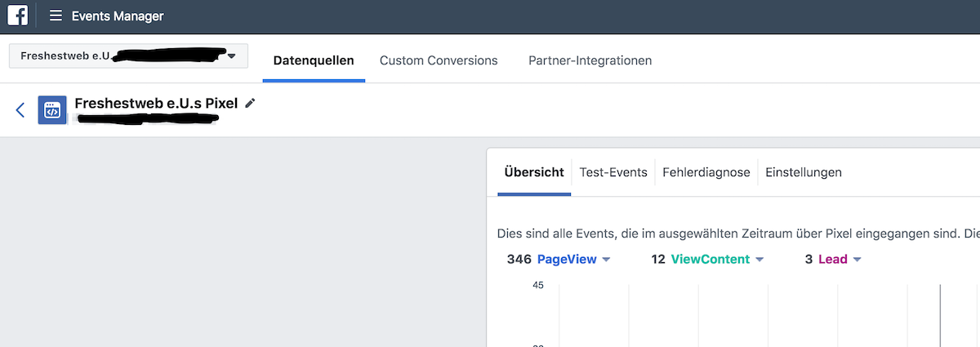Switch to the Test-Events tab
Screen dimensions: 980x347
point(613,172)
